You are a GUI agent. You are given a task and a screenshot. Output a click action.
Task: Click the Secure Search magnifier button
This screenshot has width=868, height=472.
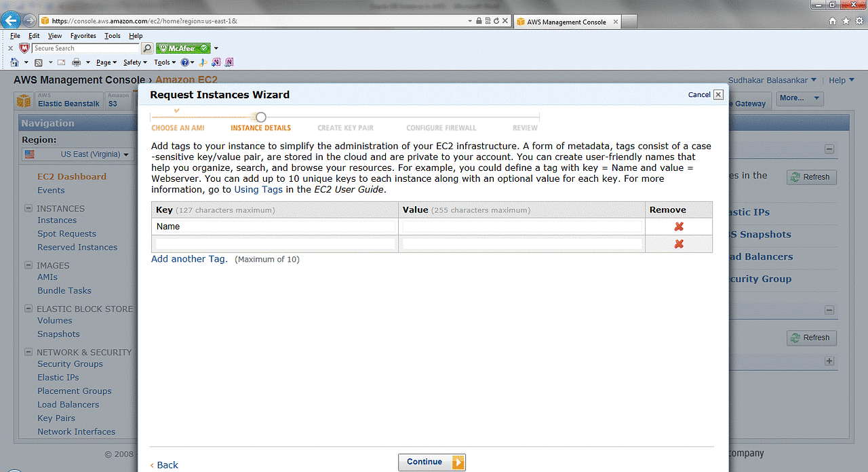147,48
